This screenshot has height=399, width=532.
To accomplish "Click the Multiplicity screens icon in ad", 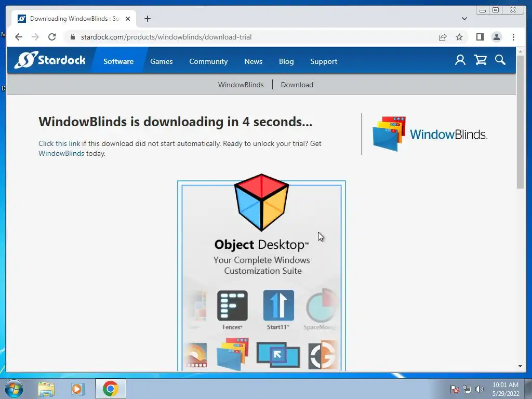I will [278, 355].
